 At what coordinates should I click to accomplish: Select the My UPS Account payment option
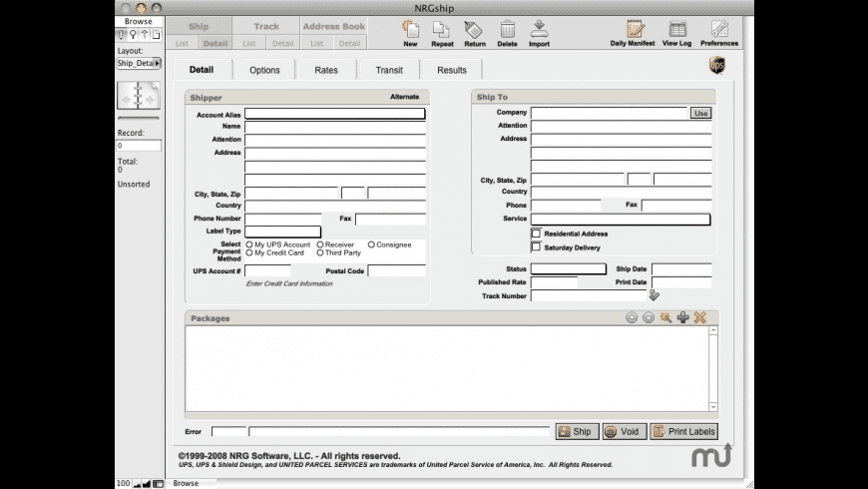[x=249, y=244]
